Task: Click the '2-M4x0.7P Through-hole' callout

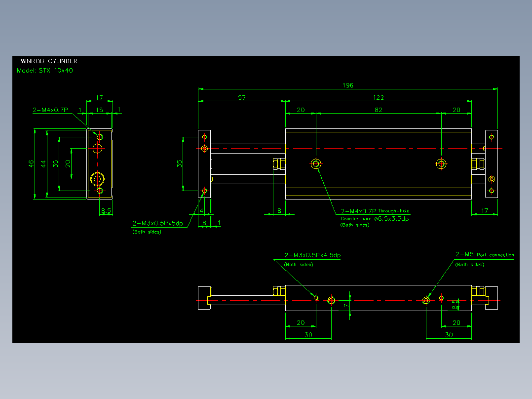Action: pyautogui.click(x=375, y=211)
